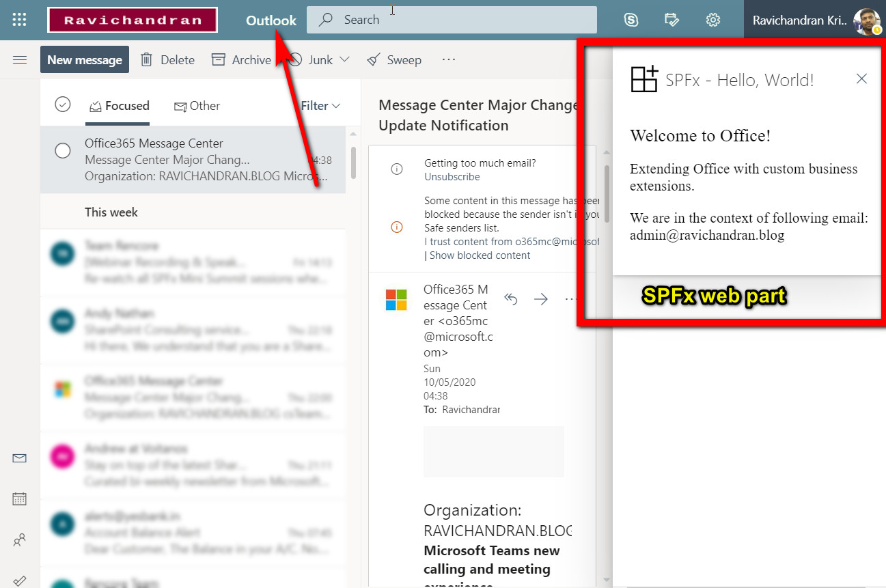Select the Office365 Message Center email checkbox
Viewport: 886px width, 588px height.
tap(62, 150)
